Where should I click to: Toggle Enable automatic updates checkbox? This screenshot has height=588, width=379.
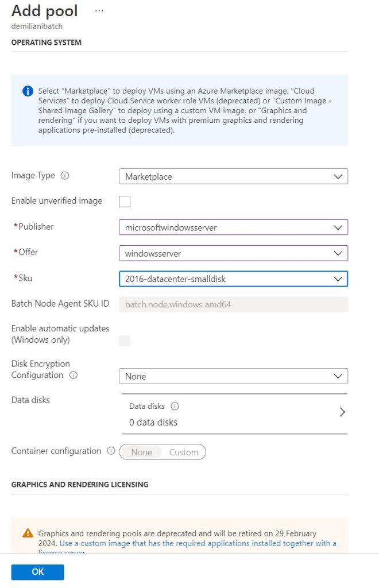tap(125, 341)
